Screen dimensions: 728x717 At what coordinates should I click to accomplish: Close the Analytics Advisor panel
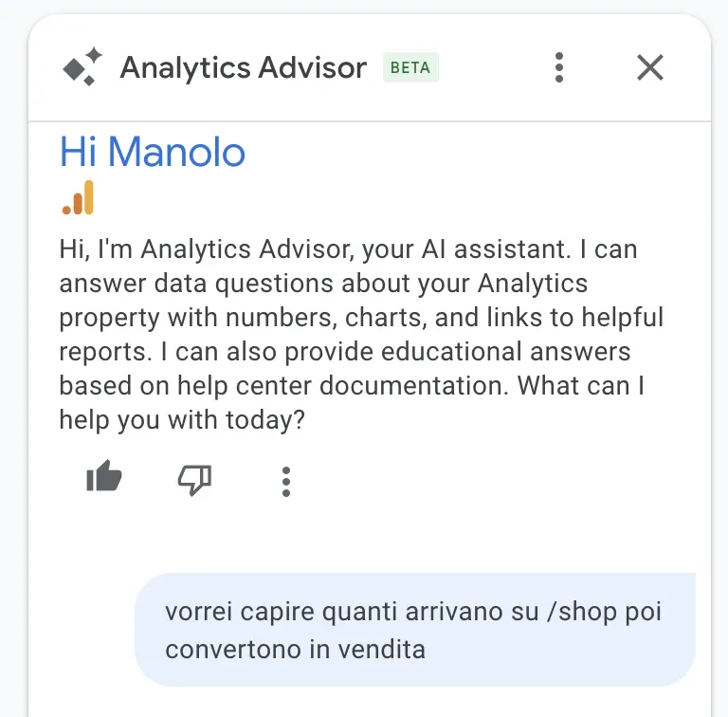[650, 67]
